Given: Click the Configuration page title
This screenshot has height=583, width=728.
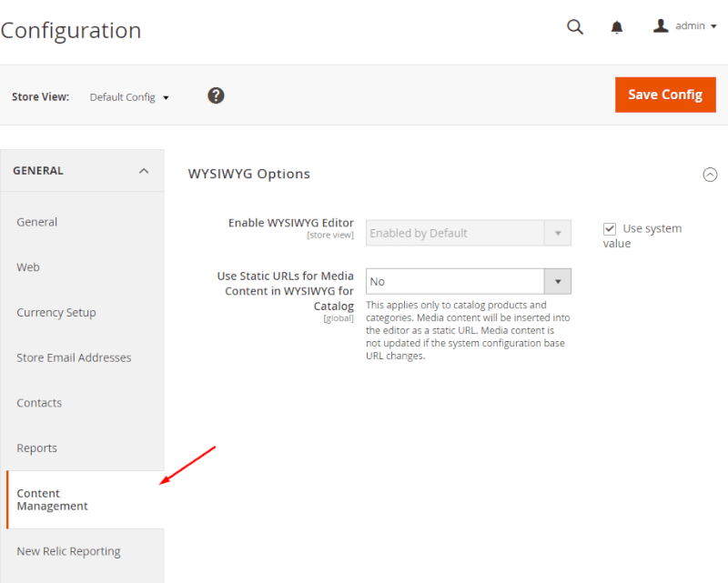Looking at the screenshot, I should click(x=71, y=31).
